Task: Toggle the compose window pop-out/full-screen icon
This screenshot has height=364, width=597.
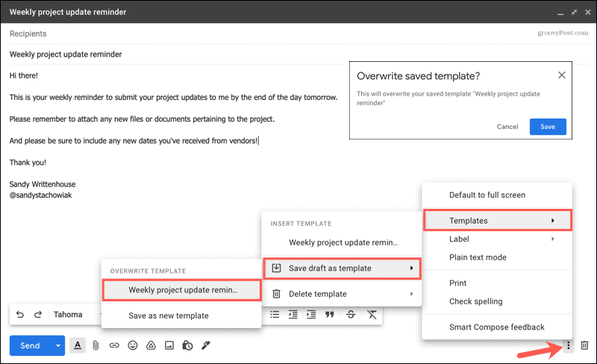Action: (574, 12)
